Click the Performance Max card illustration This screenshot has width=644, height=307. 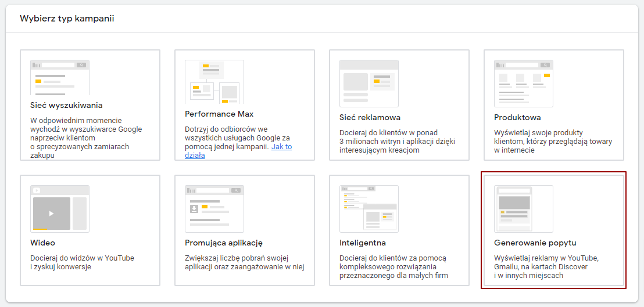(214, 82)
